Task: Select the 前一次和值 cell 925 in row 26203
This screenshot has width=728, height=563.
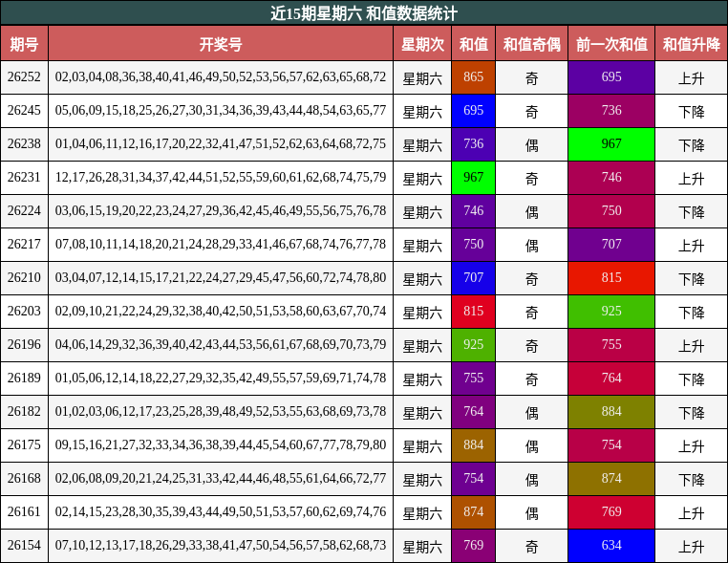Action: pos(611,312)
